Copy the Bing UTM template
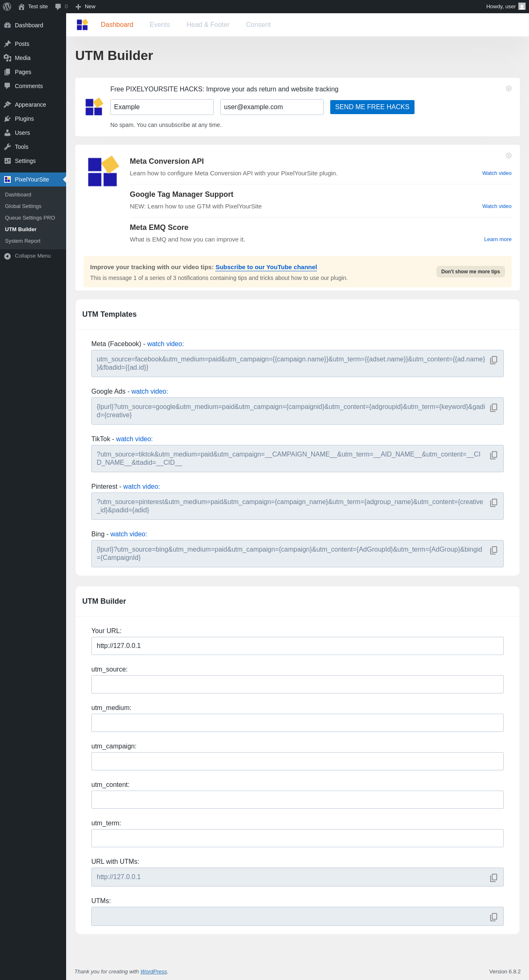Viewport: 529px width, 980px height. pyautogui.click(x=493, y=550)
